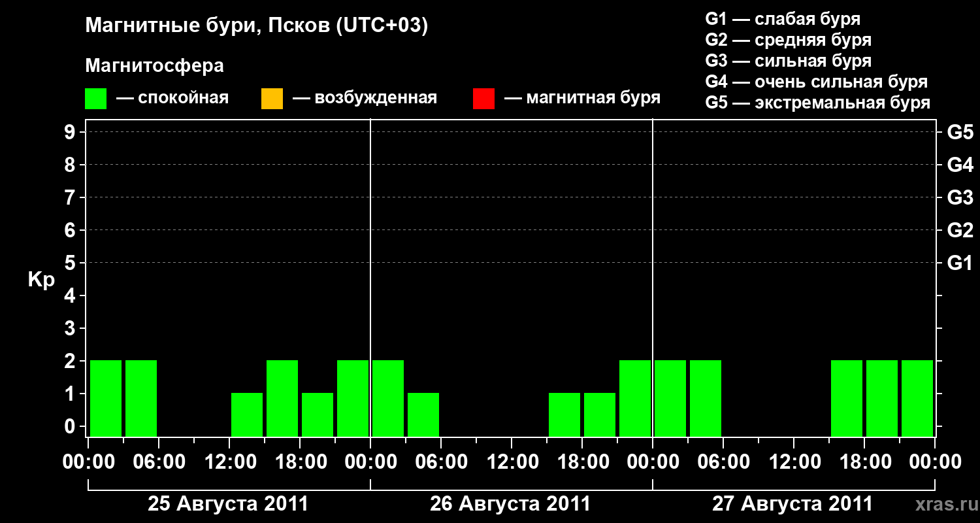Click the G1 label on right axis
This screenshot has height=523, width=980.
(x=960, y=263)
